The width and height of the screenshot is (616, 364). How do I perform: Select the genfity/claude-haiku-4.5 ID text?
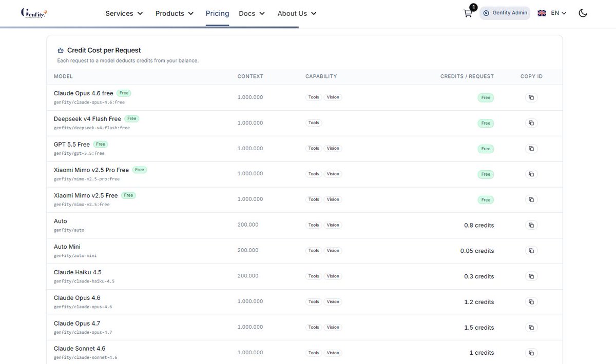pyautogui.click(x=84, y=281)
